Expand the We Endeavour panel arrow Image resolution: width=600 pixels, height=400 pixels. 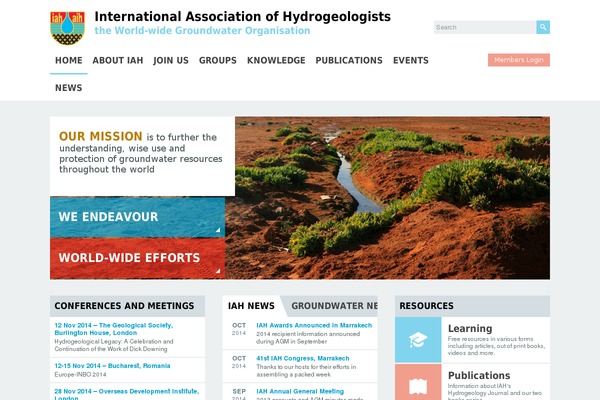(x=218, y=230)
